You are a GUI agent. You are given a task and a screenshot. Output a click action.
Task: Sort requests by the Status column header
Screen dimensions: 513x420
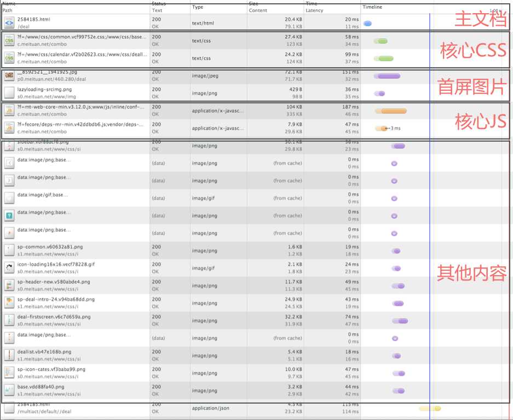(x=159, y=4)
